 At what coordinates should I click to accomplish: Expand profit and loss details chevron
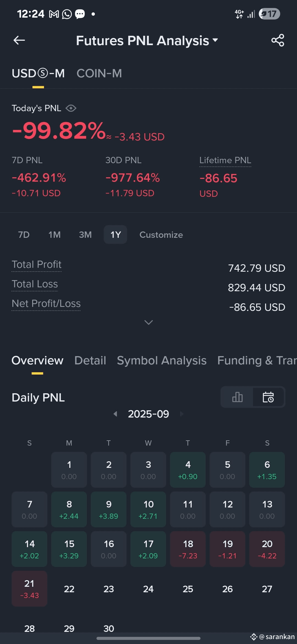tap(148, 322)
